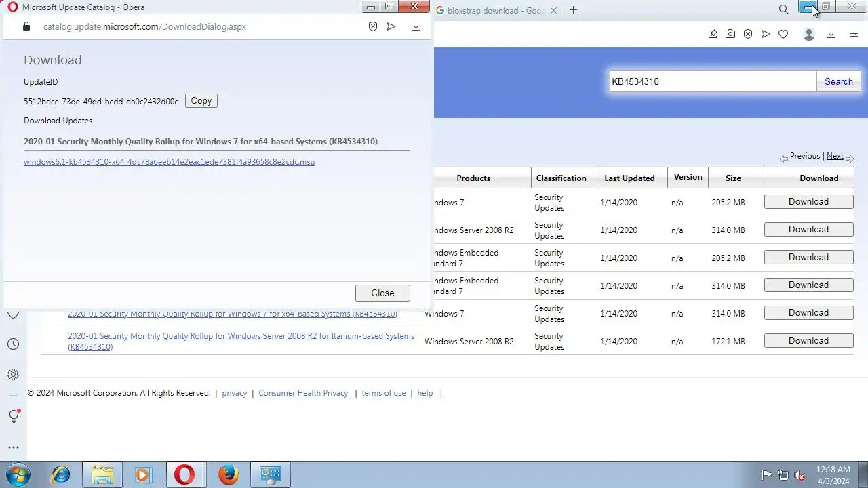Sort by the Size column header
Screen dimensions: 868x488
click(x=733, y=178)
